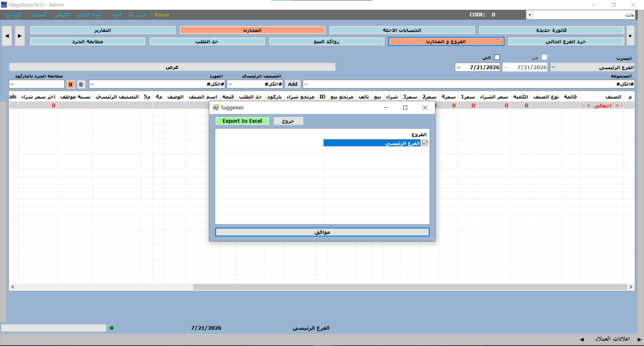Viewport: 644px width, 346px height.
Task: Open the أدوات menu
Action: point(115,15)
